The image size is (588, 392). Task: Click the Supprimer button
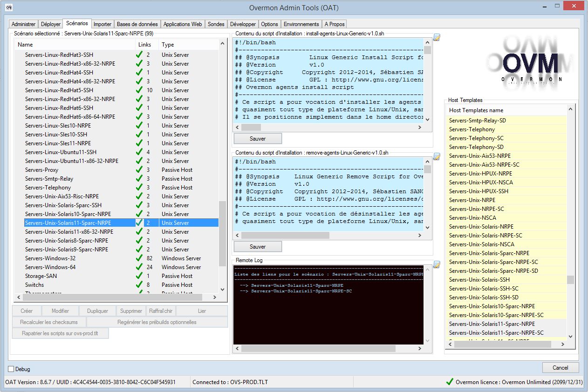point(131,311)
